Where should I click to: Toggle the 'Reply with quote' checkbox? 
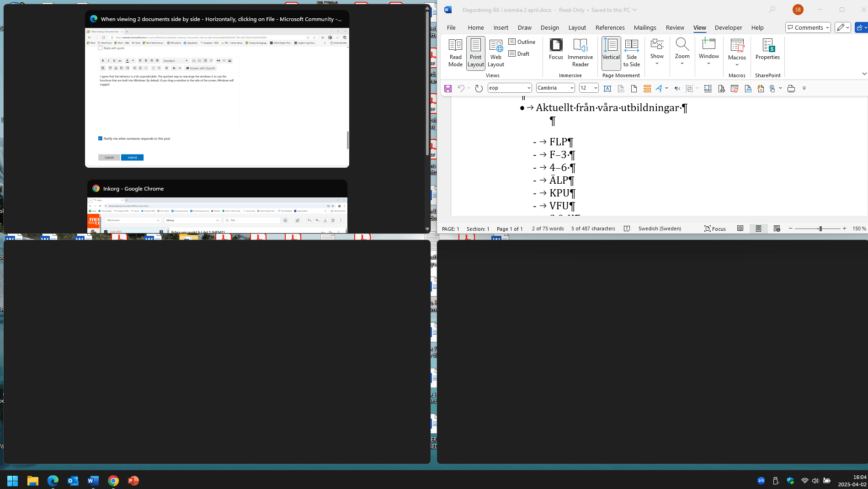coord(101,48)
